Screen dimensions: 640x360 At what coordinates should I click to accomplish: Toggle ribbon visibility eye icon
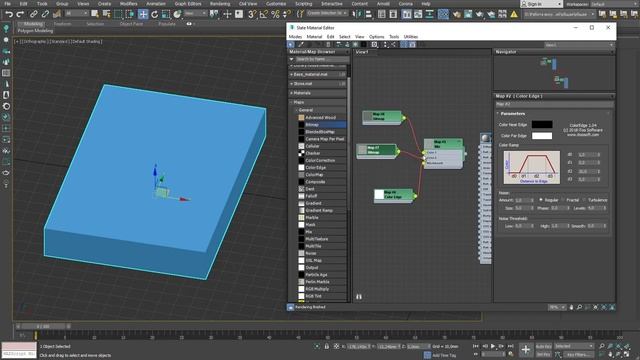click(x=189, y=24)
